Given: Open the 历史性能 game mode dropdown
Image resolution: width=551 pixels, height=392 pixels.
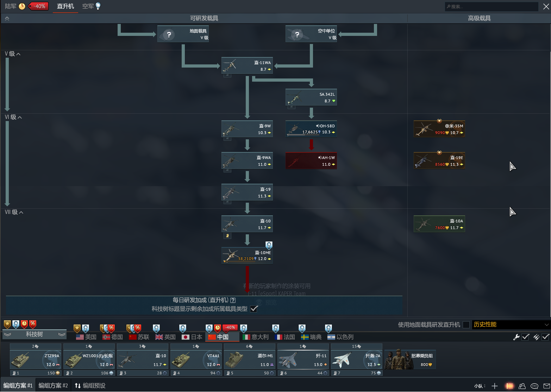Looking at the screenshot, I should tap(511, 324).
